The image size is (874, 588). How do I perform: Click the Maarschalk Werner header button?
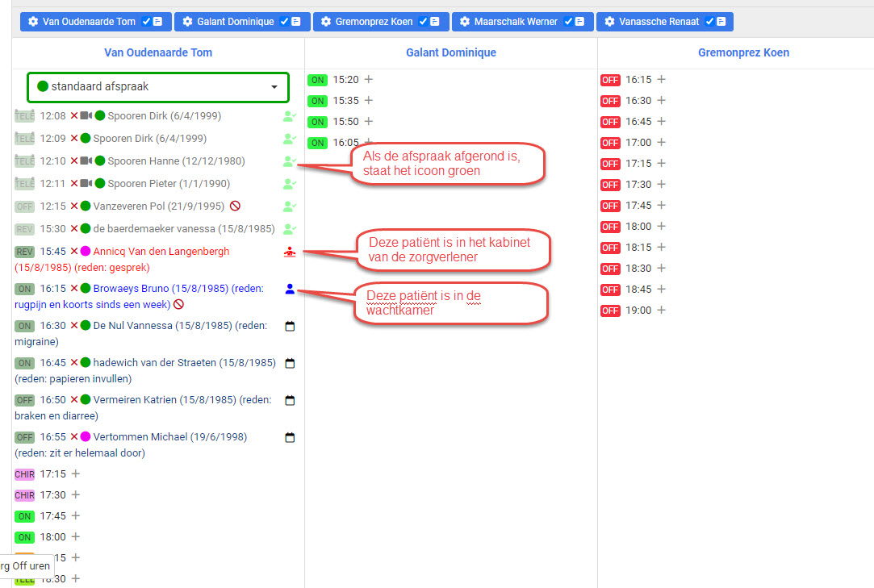point(522,22)
